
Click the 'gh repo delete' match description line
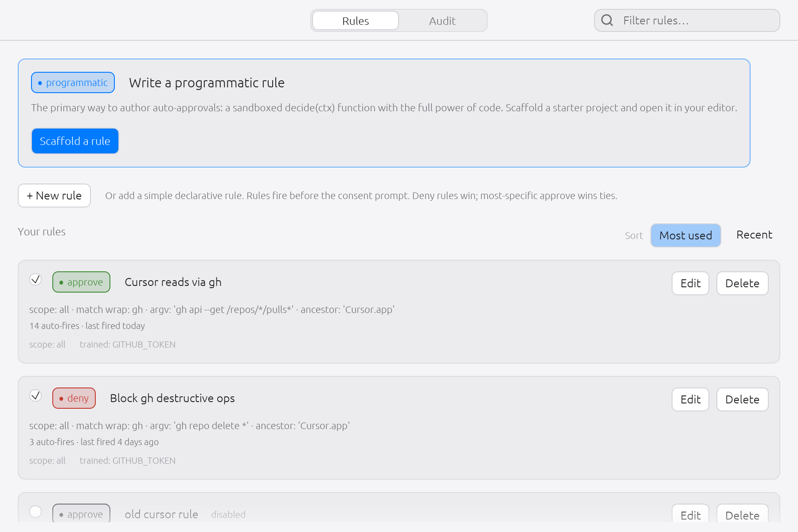pos(189,426)
